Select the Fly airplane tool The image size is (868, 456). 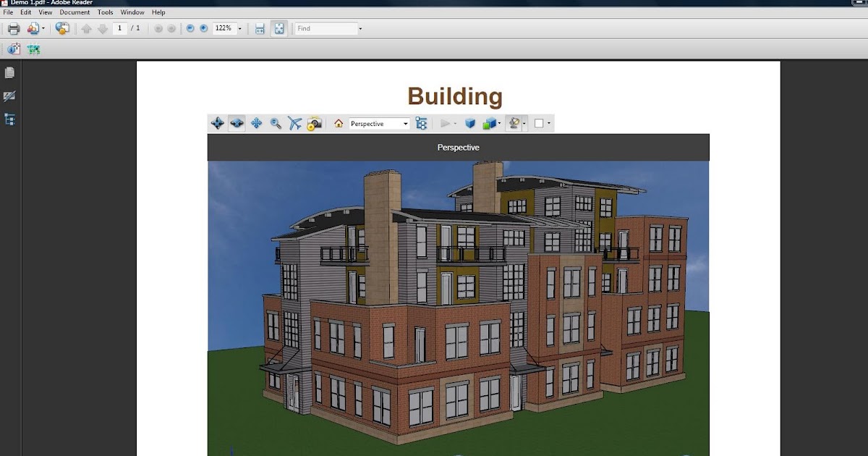294,123
